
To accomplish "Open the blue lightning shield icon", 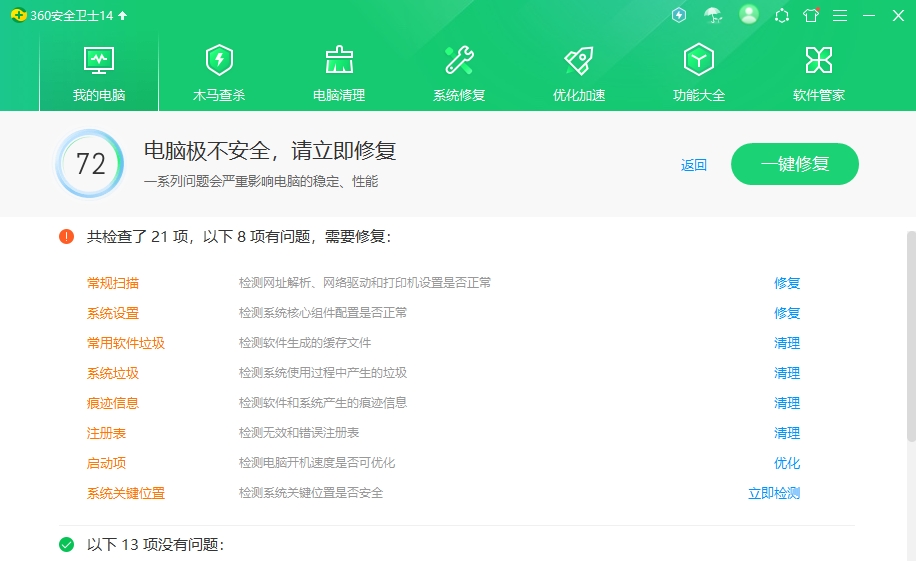I will tap(678, 15).
